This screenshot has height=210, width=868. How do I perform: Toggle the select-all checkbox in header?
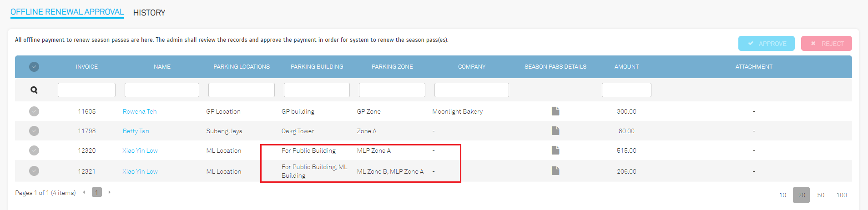[34, 67]
